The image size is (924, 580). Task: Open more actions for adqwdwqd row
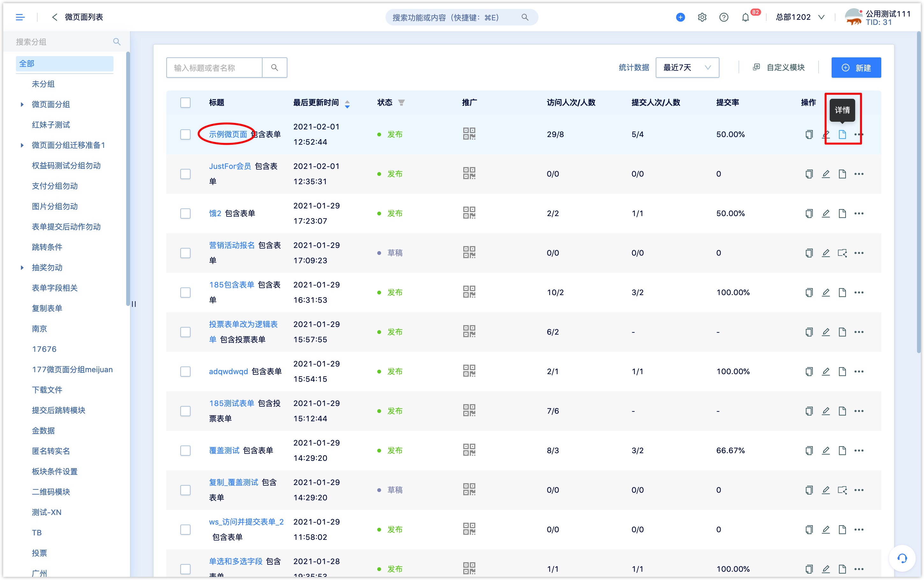(x=859, y=371)
